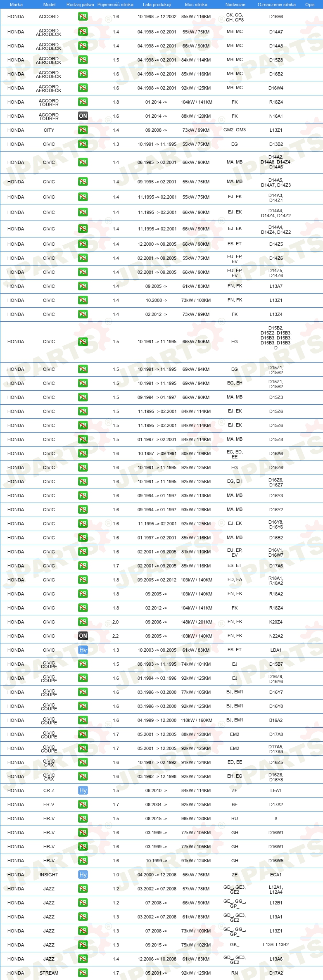Select the CR-Z model cell

click(49, 790)
